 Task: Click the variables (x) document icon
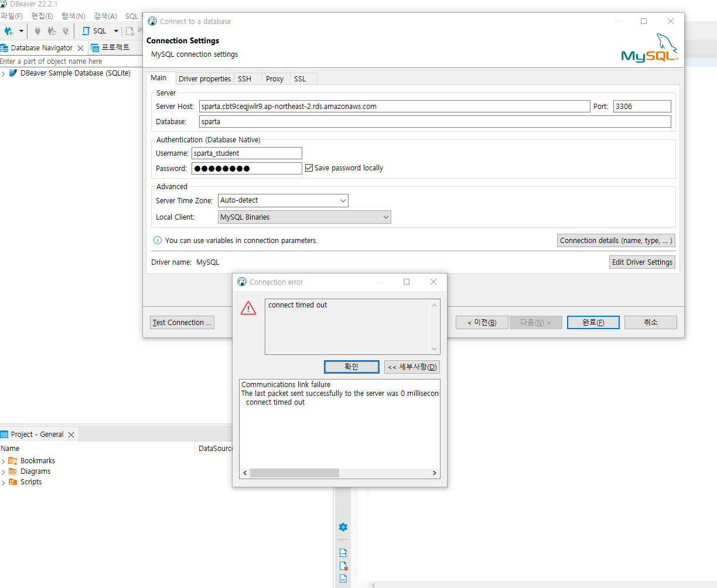click(x=343, y=579)
